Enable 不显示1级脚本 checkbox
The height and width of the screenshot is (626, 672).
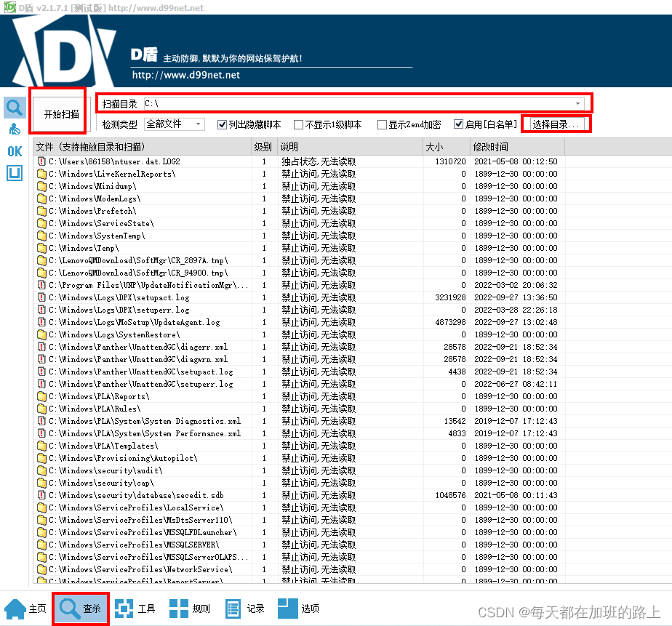coord(298,124)
